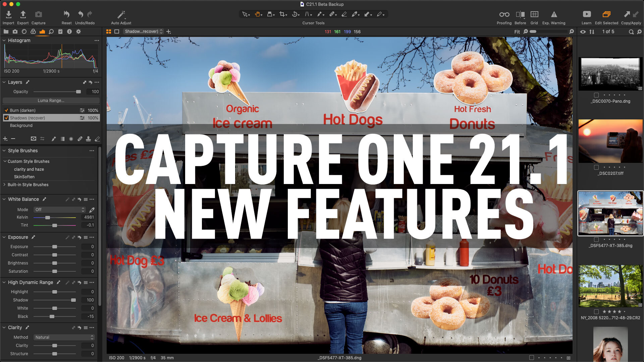644x362 pixels.
Task: Switch to Metadata info tool tab
Action: click(x=69, y=32)
